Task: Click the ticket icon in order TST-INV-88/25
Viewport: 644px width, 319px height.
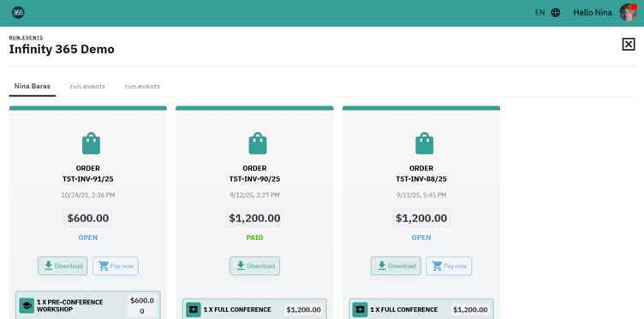Action: pyautogui.click(x=361, y=310)
